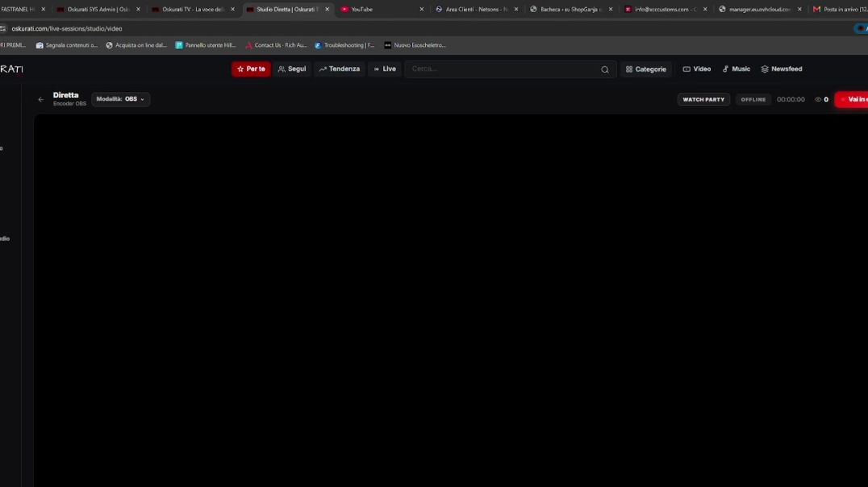Image resolution: width=868 pixels, height=487 pixels.
Task: Open the YouTube browser tab
Action: tap(382, 10)
